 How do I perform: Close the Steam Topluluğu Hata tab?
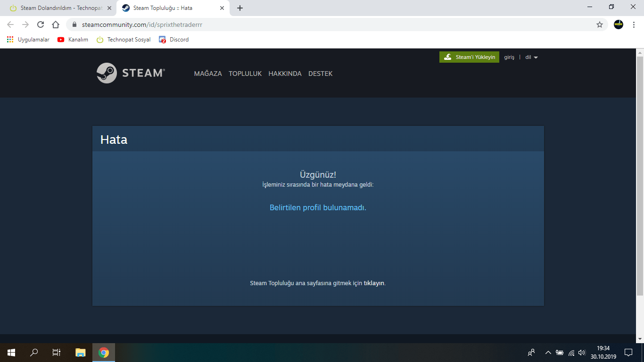point(222,8)
